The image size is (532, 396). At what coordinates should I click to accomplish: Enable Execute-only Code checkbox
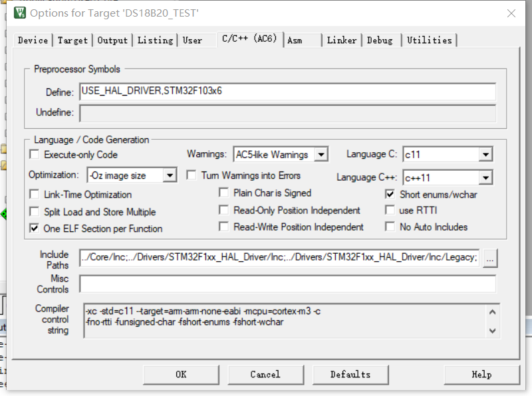coord(35,155)
